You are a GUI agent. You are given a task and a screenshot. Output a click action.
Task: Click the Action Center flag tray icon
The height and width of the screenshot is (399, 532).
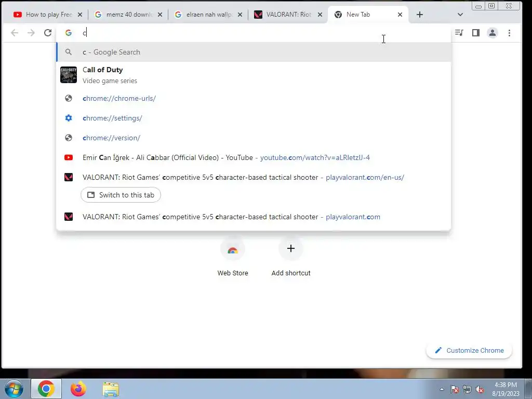(455, 390)
